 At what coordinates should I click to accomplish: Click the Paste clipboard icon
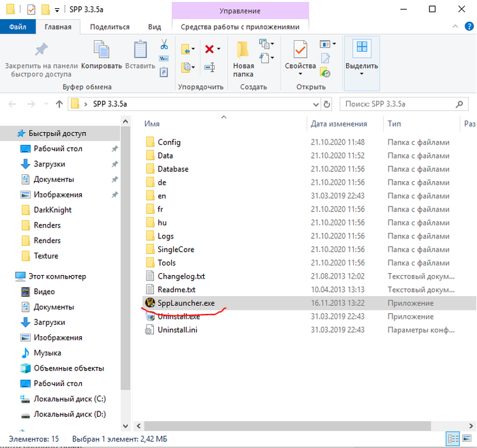point(140,49)
